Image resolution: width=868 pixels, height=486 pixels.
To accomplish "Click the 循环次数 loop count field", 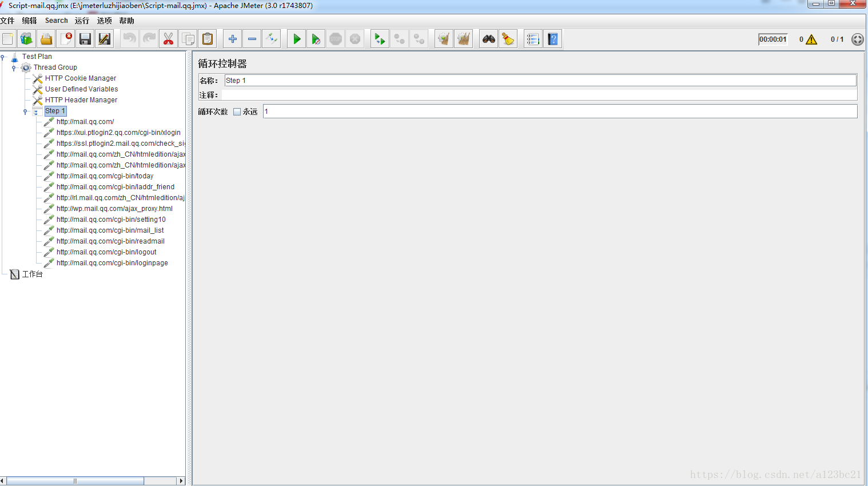I will tap(560, 111).
